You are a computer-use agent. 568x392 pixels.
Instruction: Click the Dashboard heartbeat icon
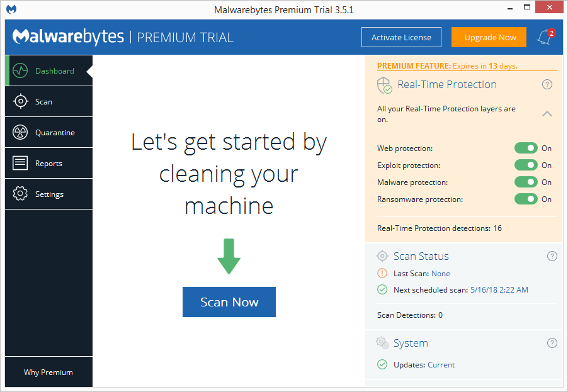click(20, 70)
